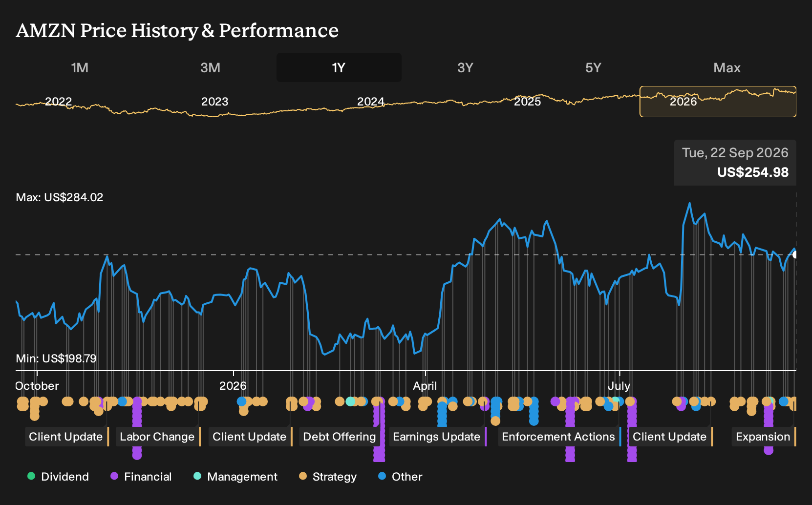Viewport: 812px width, 505px height.
Task: Click the "October" x-axis label
Action: (37, 386)
